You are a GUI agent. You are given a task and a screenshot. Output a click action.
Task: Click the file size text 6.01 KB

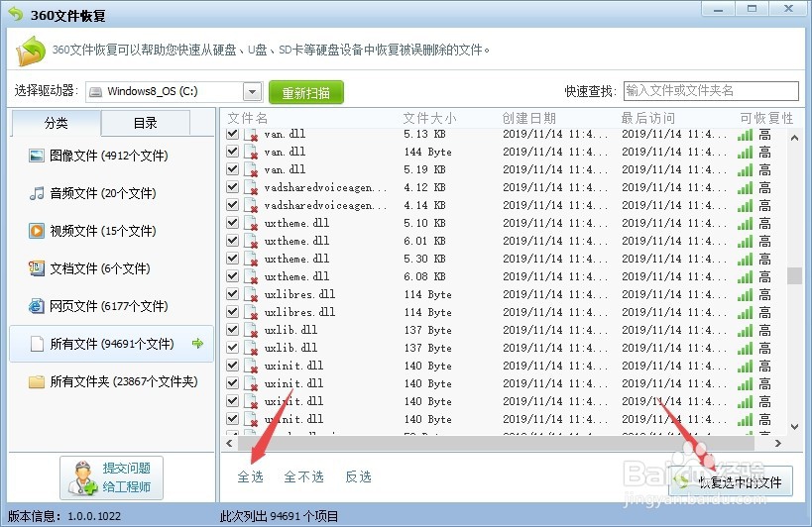click(x=424, y=241)
